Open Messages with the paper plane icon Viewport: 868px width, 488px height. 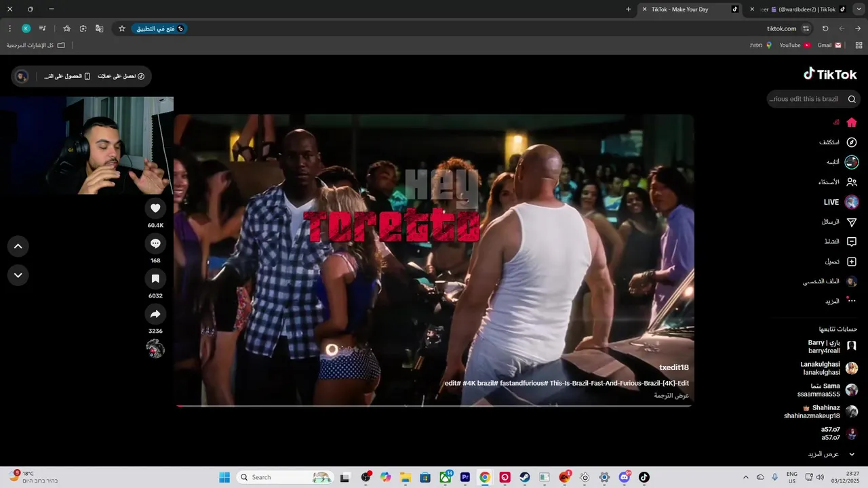coord(852,222)
